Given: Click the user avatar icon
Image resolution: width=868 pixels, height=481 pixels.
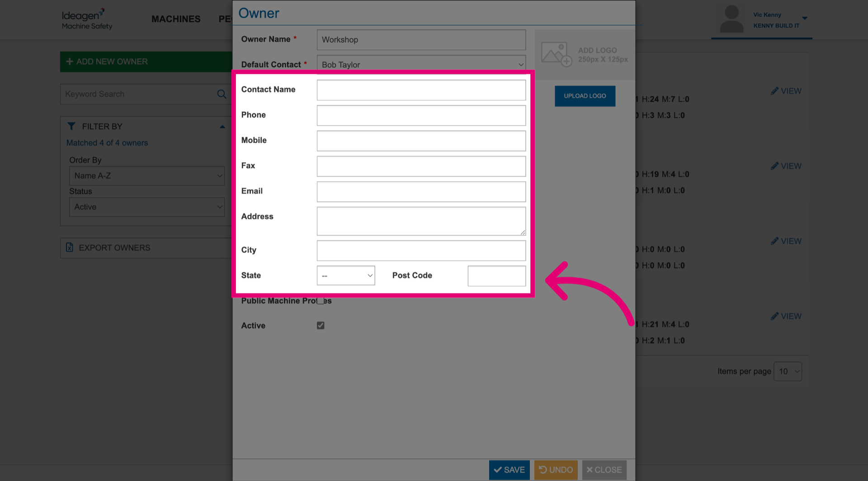Looking at the screenshot, I should 731,19.
